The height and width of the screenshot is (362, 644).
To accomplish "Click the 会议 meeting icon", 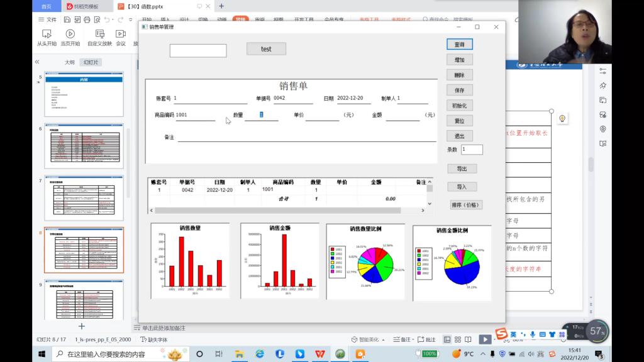I will (121, 34).
